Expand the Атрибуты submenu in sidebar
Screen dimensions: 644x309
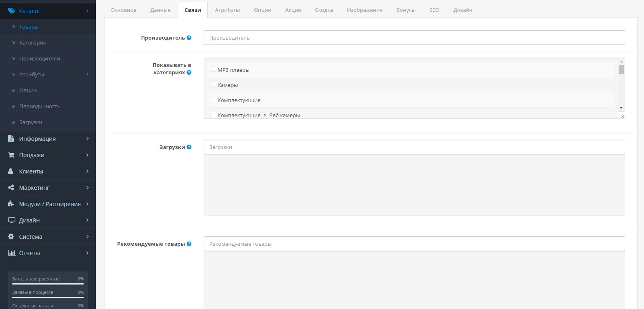pyautogui.click(x=87, y=74)
